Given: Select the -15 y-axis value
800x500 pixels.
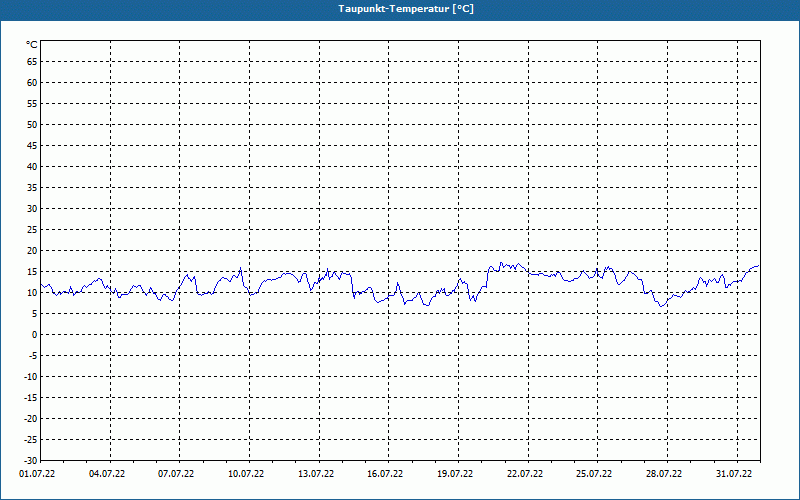Looking at the screenshot, I should tap(31, 397).
